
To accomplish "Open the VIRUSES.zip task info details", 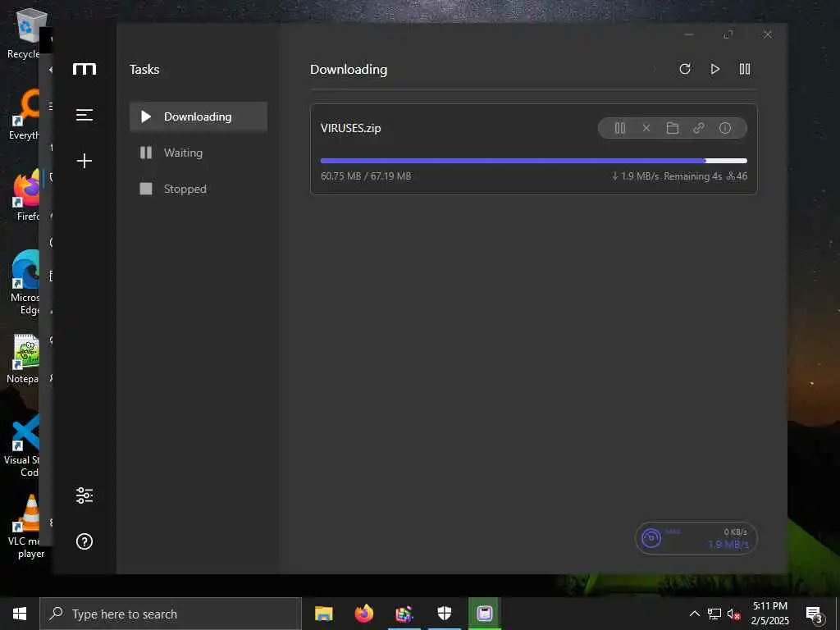I will click(x=725, y=128).
